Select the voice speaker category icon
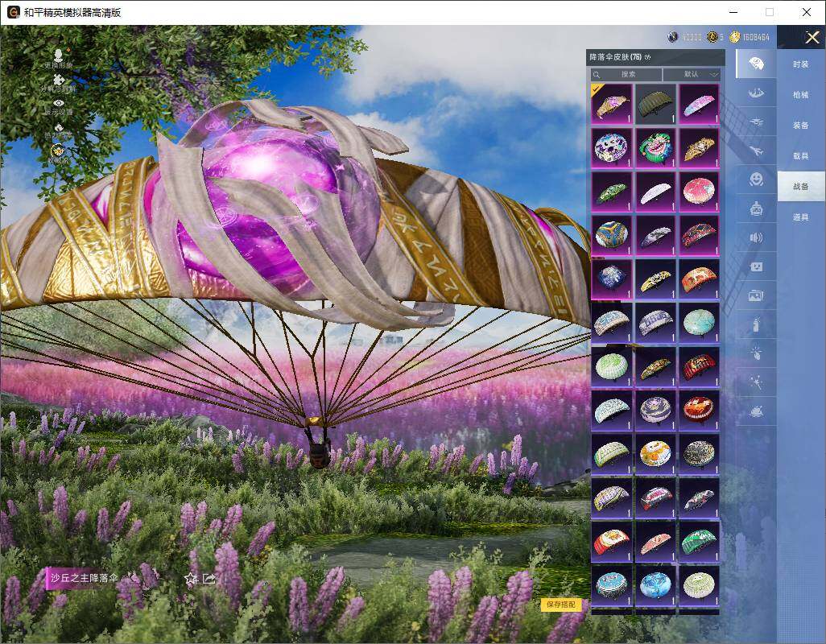Viewport: 826px width, 644px height. pyautogui.click(x=756, y=237)
